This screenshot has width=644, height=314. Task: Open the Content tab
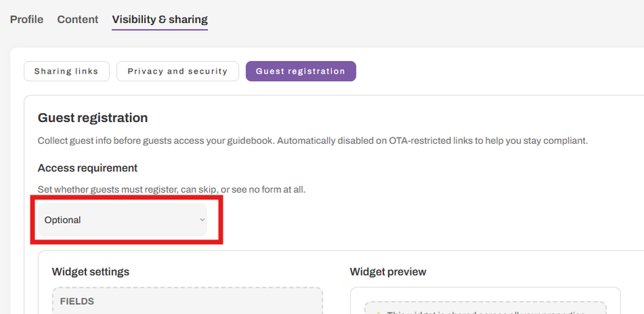[x=78, y=20]
